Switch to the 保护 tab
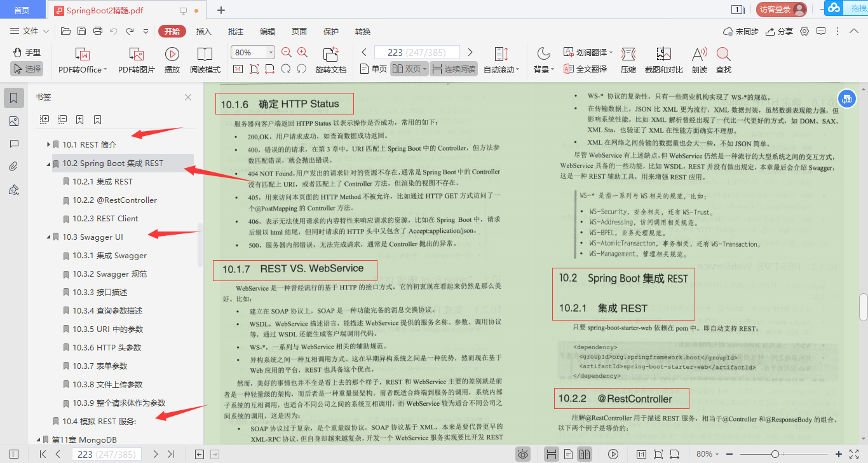The width and height of the screenshot is (868, 463). pos(330,31)
